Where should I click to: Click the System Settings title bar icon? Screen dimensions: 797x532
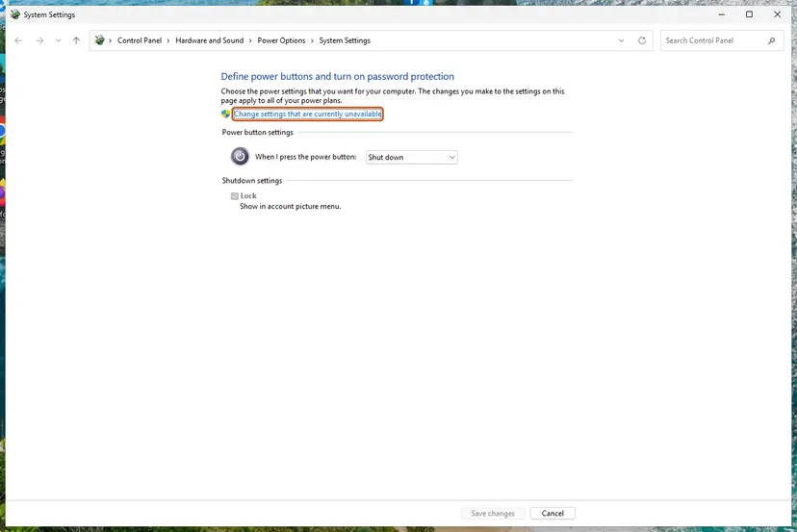tap(15, 14)
